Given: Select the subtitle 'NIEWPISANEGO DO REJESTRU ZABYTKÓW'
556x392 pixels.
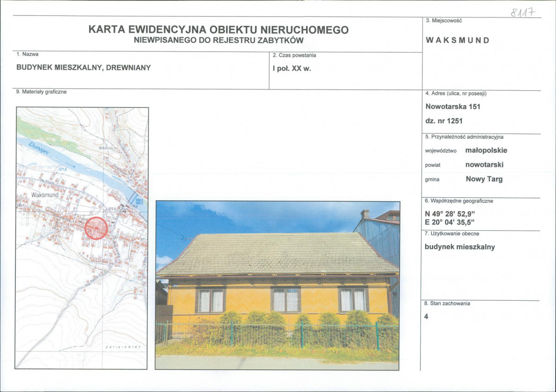Looking at the screenshot, I should coord(218,40).
